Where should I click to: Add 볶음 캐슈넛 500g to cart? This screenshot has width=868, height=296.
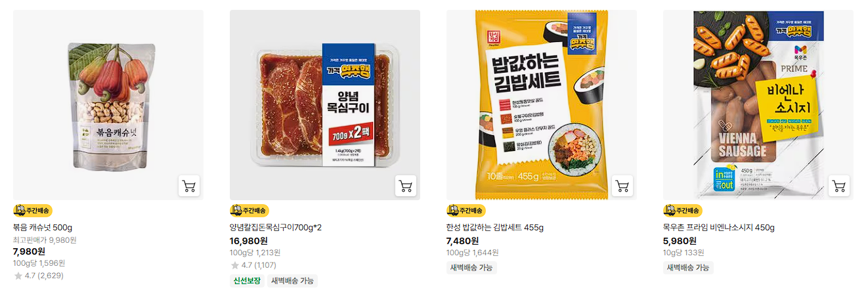pos(189,186)
